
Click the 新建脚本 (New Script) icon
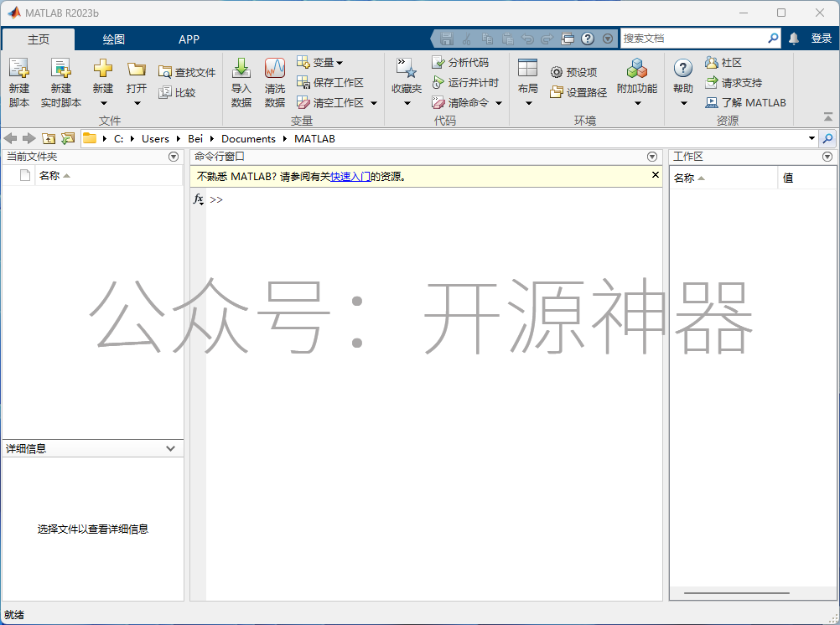coord(18,69)
